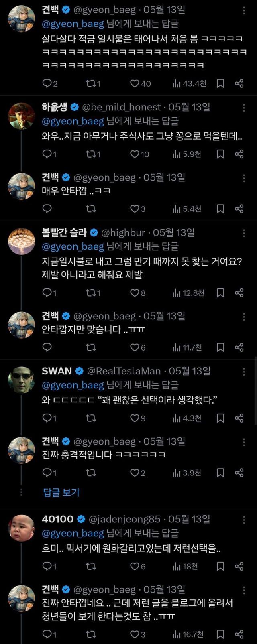
Task: Share the 40100 tweet
Action: click(239, 566)
